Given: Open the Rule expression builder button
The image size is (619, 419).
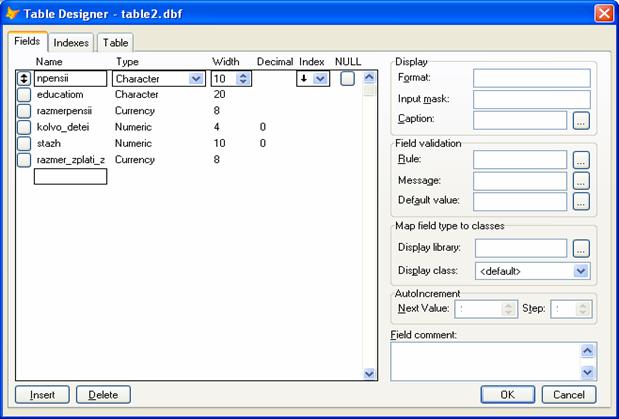Looking at the screenshot, I should (581, 160).
